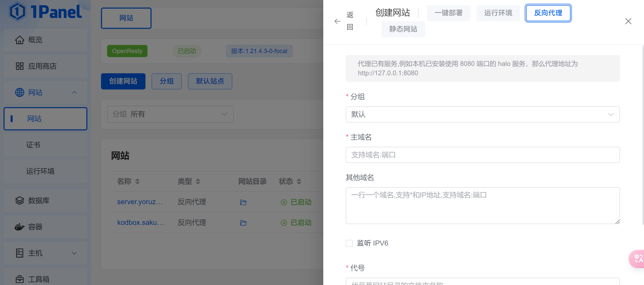Select the 静态网站 tab
Viewport: 644px width, 285px height.
[403, 29]
